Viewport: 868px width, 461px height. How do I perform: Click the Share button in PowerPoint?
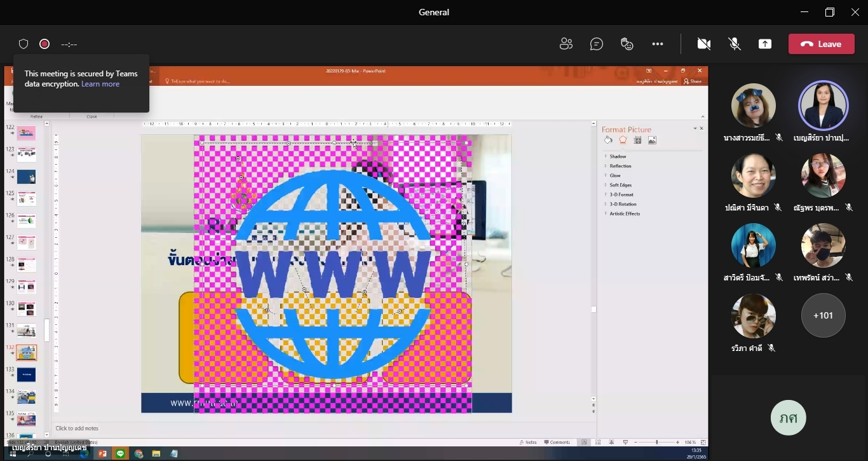click(693, 81)
